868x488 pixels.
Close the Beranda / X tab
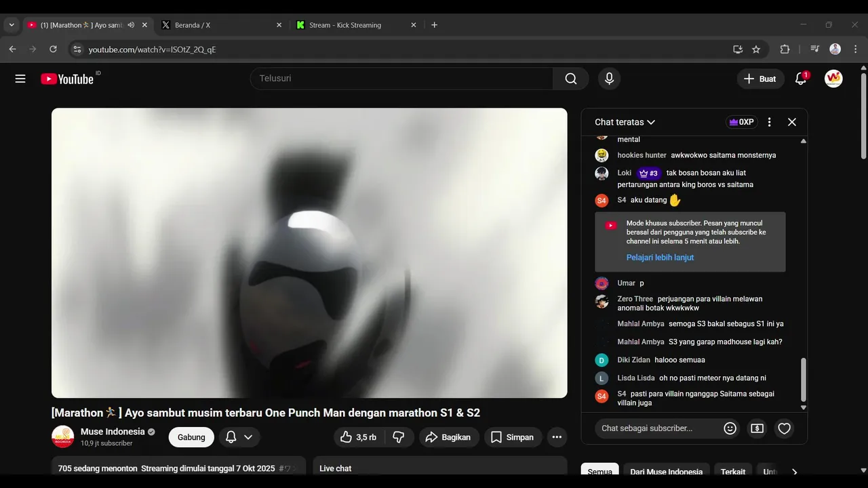(x=279, y=25)
